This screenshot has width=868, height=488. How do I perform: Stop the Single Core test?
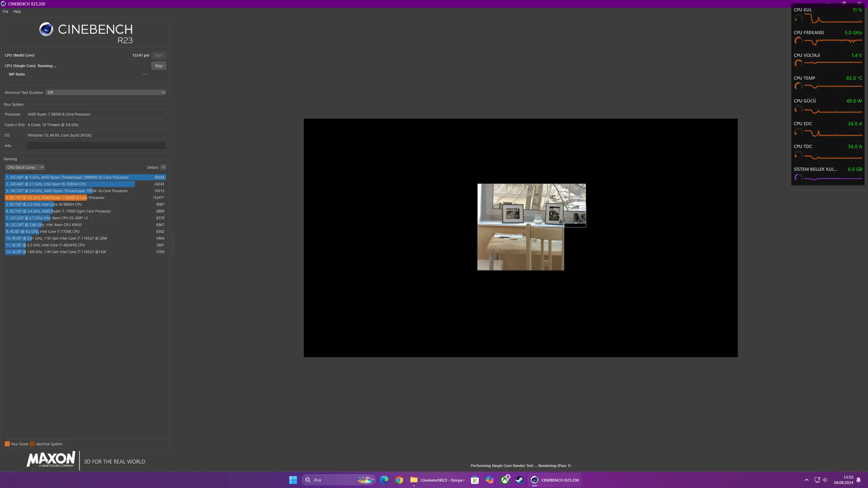159,66
